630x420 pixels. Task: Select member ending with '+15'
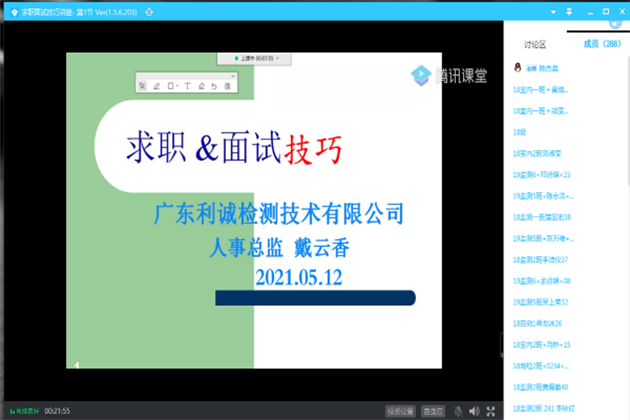tap(542, 345)
